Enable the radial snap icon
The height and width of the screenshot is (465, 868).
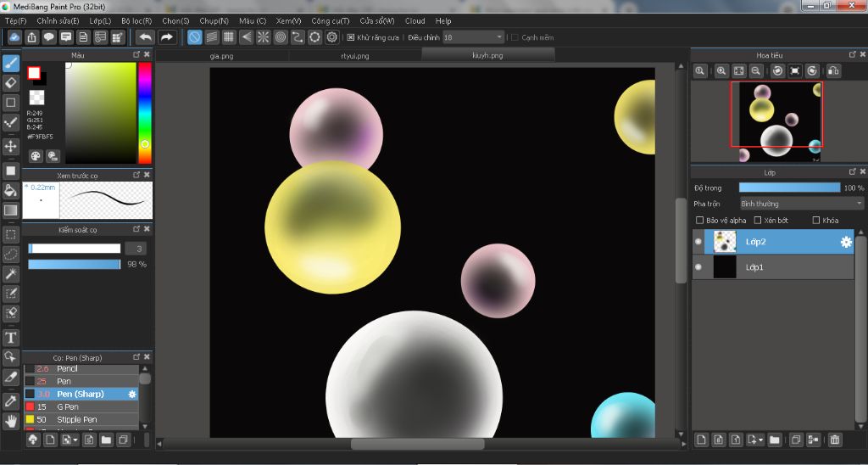click(263, 37)
